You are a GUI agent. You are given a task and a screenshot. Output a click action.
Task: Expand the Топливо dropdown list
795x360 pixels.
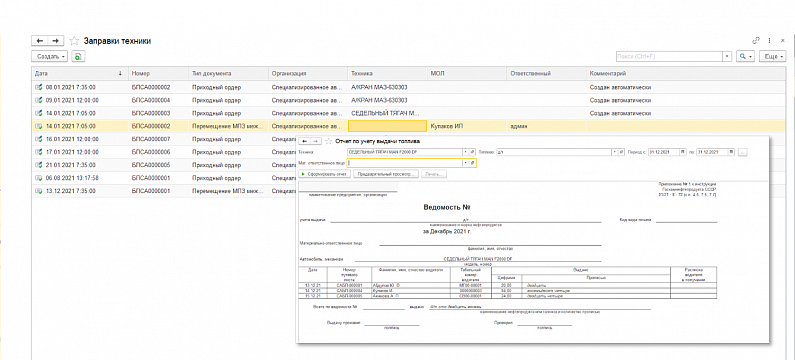coord(615,152)
